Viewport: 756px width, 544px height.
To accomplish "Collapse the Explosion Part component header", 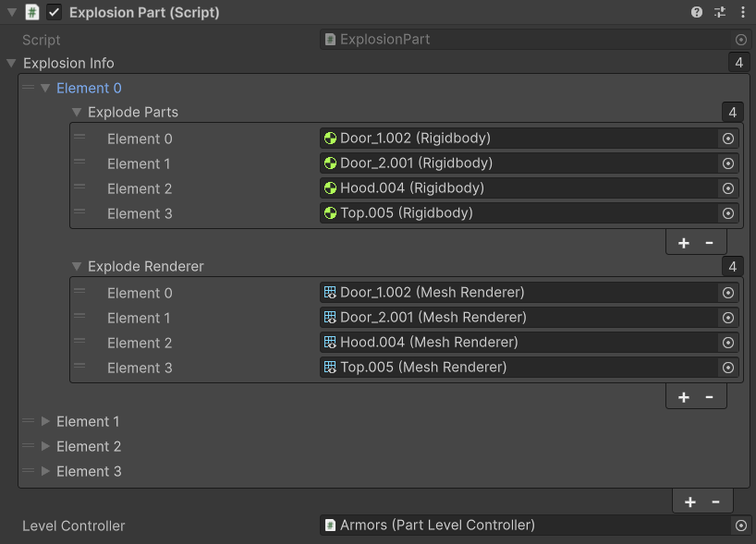I will [11, 13].
